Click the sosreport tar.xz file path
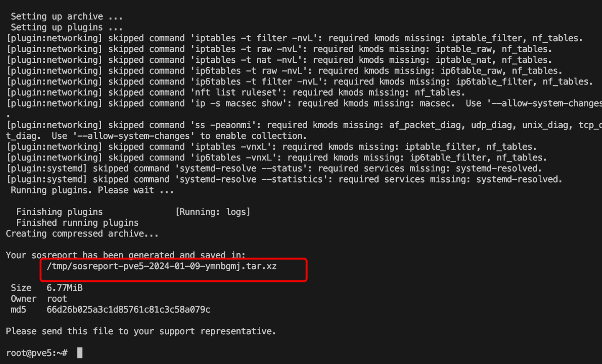 tap(161, 266)
